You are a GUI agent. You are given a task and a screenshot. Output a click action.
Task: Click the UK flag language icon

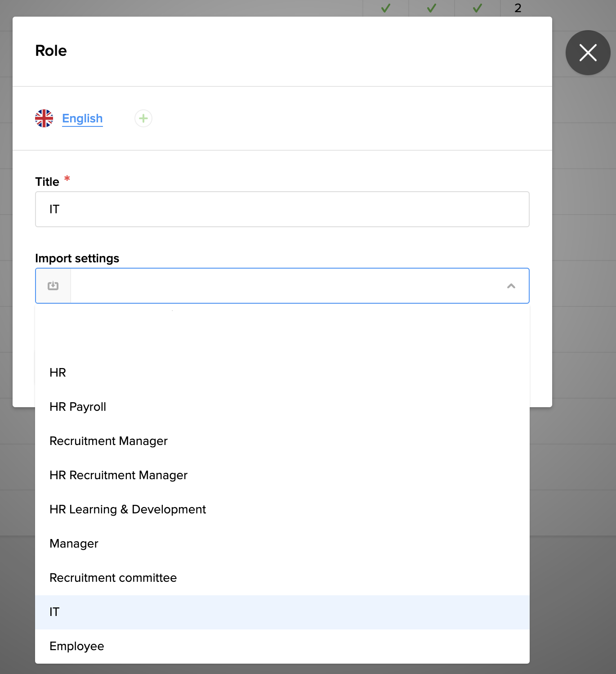44,118
